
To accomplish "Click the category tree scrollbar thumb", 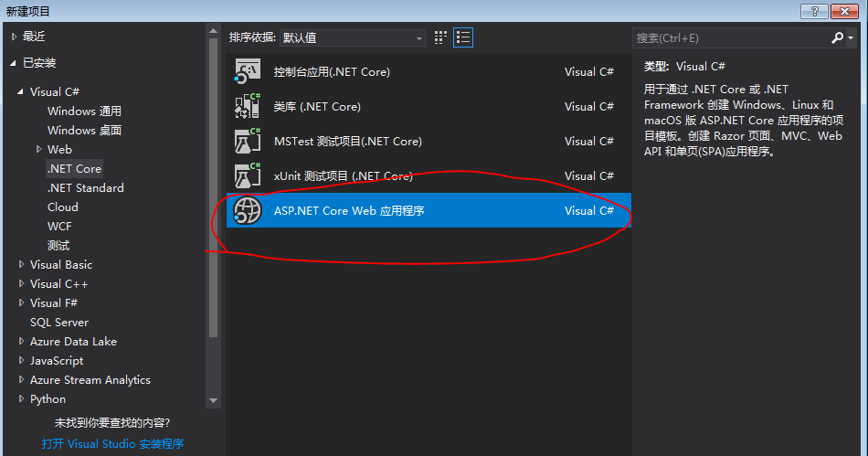I will click(x=213, y=188).
